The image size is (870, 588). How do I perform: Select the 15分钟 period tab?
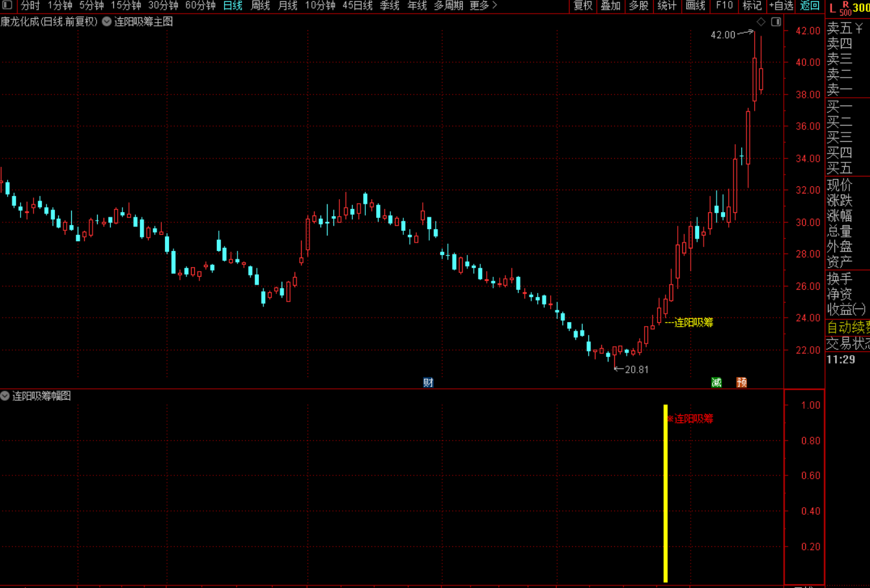[126, 5]
